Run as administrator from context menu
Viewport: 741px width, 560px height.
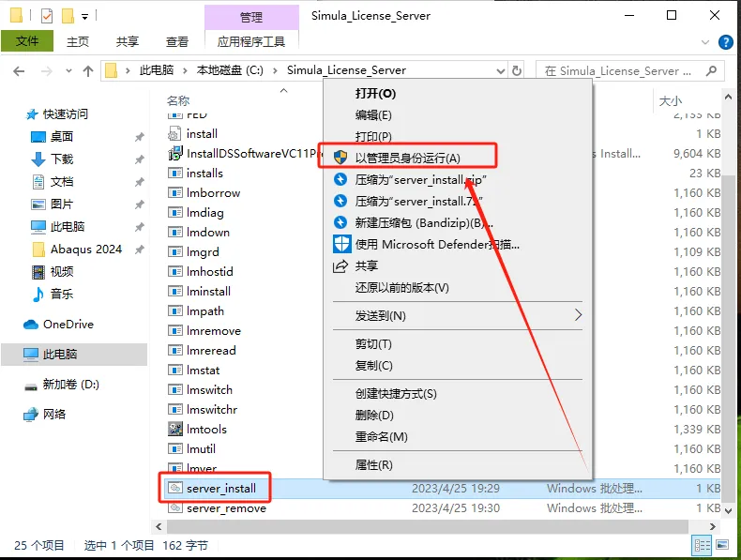(x=407, y=158)
